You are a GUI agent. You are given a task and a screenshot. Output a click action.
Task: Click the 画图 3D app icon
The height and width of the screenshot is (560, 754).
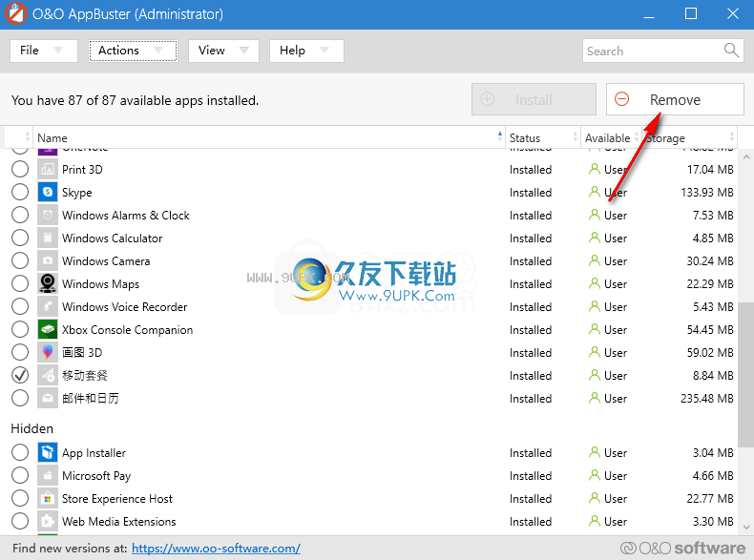(x=48, y=352)
